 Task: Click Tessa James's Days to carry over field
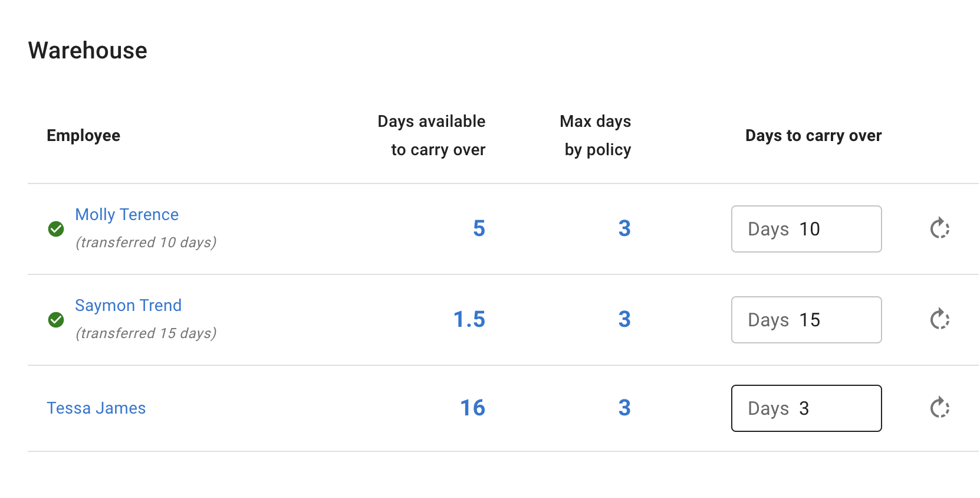(806, 408)
